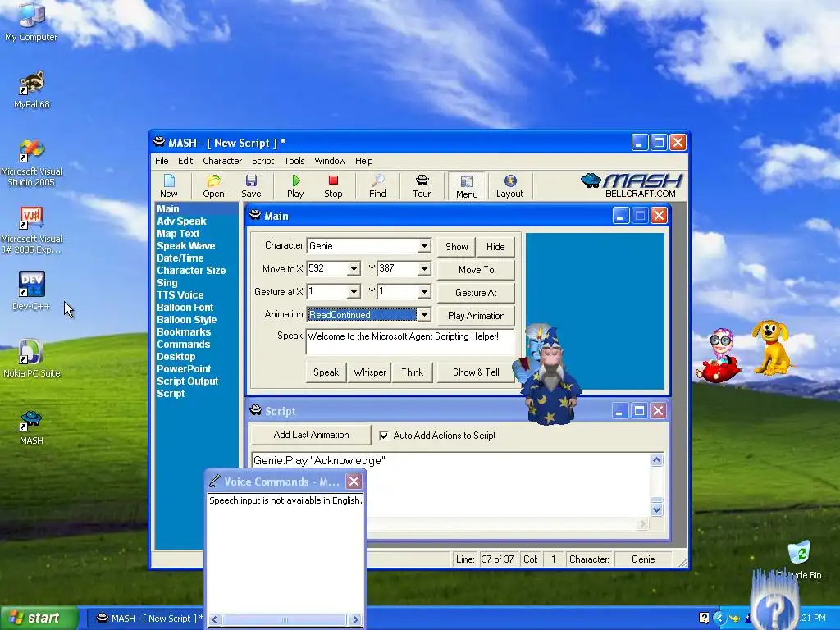Select the MyPal 68 desktop icon
This screenshot has width=840, height=630.
point(32,89)
